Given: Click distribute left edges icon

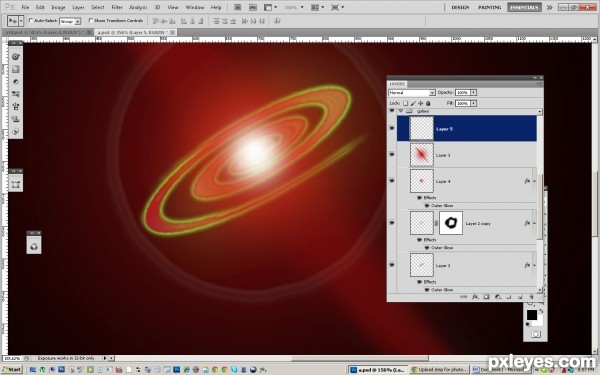Looking at the screenshot, I should point(245,21).
